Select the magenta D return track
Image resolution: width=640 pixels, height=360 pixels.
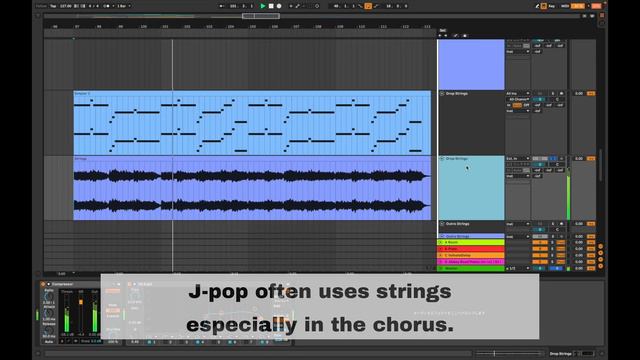tap(471, 262)
